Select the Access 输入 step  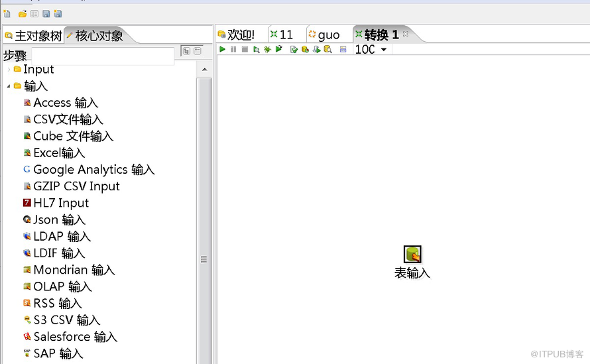(x=60, y=103)
